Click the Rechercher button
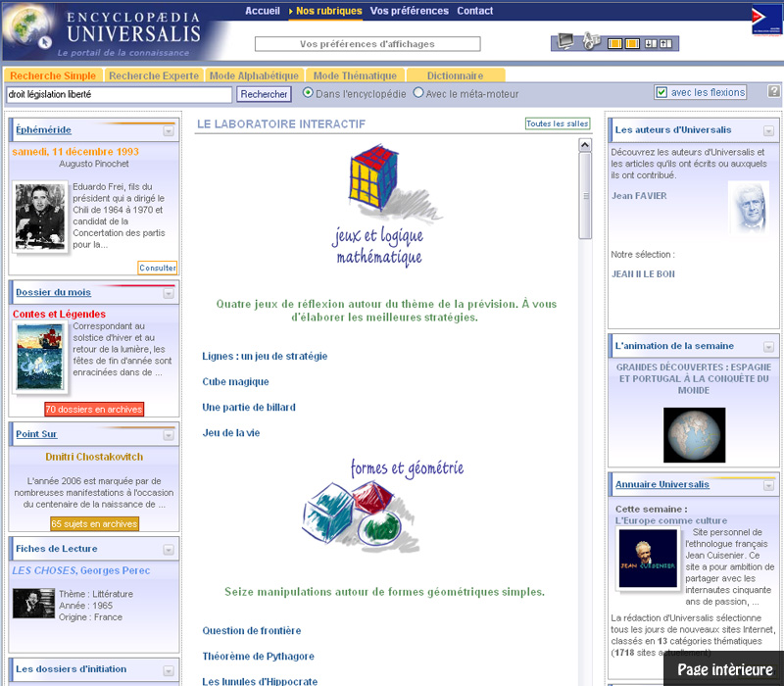 pos(264,94)
